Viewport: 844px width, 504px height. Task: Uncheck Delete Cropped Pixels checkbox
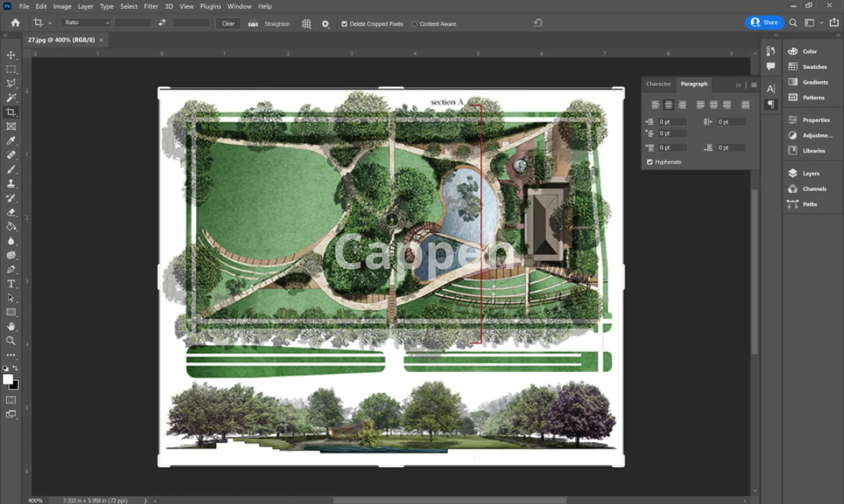point(345,24)
